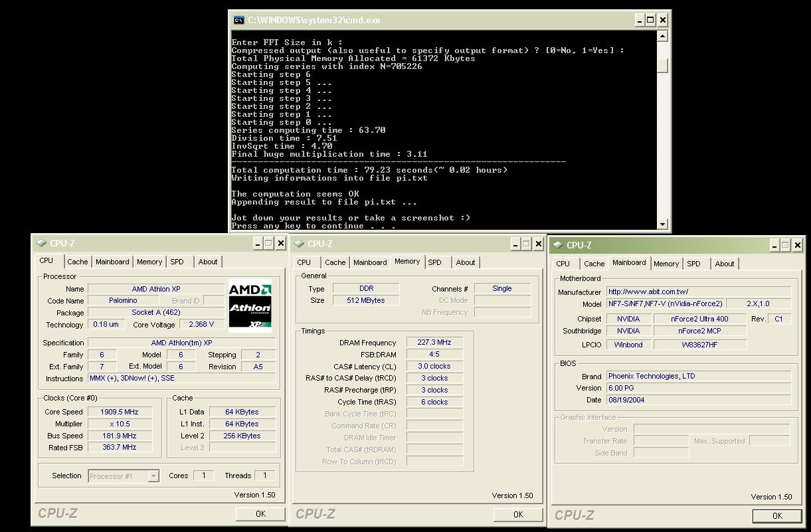
Task: Minimize the right CPU-Z Mainboard window
Action: point(774,245)
